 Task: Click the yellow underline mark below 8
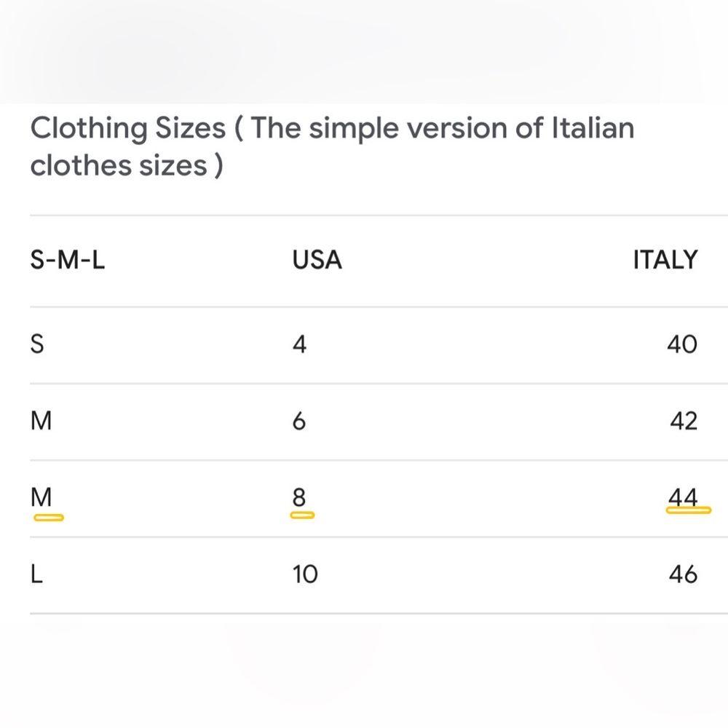click(302, 515)
